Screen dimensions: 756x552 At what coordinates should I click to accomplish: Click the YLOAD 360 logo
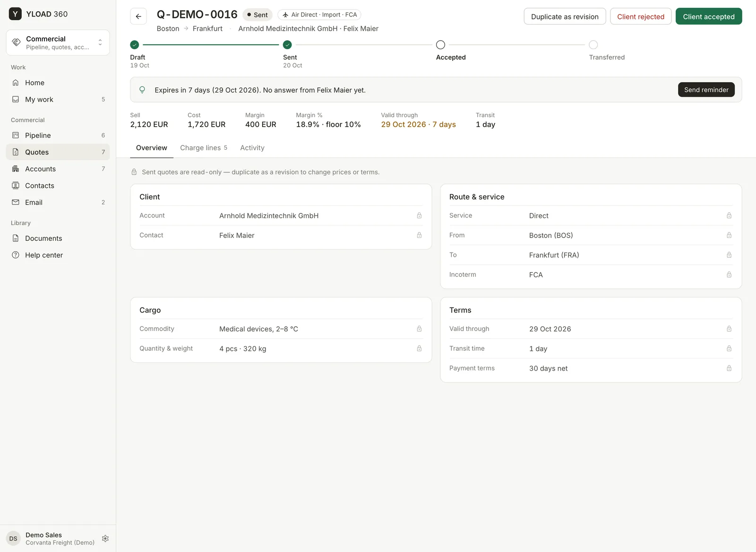[15, 14]
